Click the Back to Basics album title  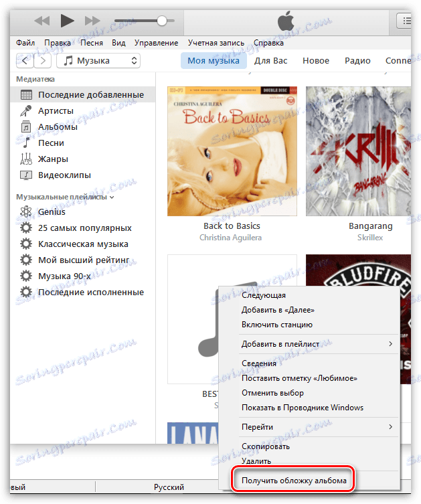[x=232, y=226]
